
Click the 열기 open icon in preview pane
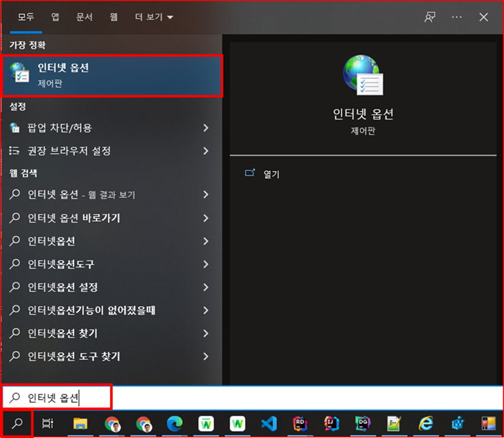pos(250,173)
